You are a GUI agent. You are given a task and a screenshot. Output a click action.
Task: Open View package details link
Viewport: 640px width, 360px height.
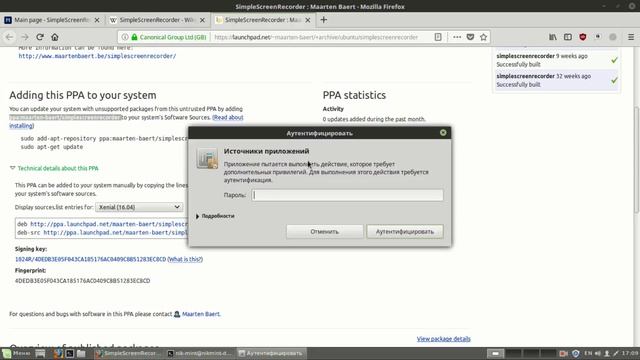pos(443,339)
